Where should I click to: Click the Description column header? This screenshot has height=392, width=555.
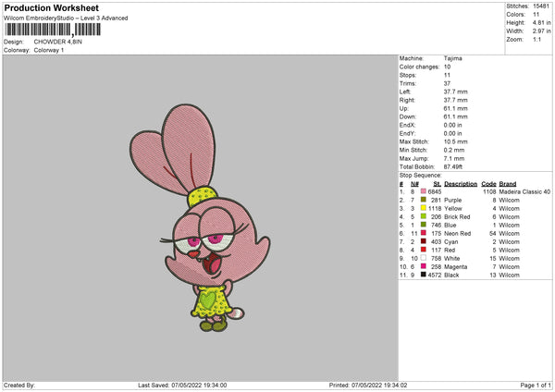click(x=461, y=184)
